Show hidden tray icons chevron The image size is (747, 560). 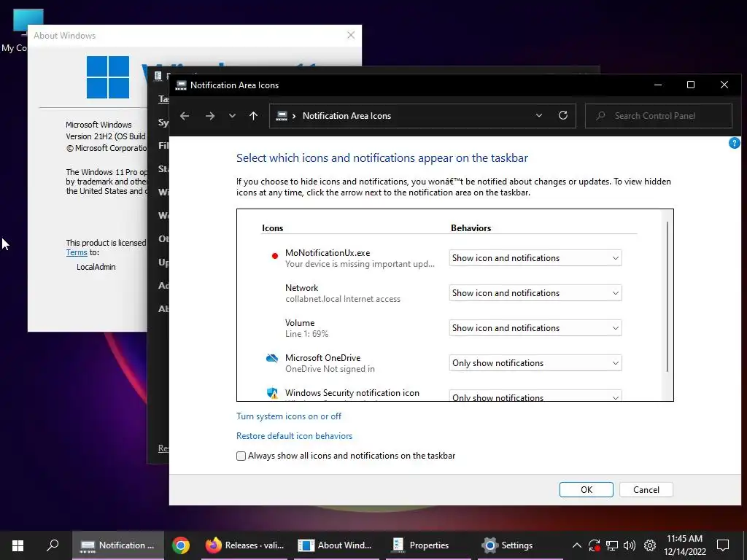pos(576,545)
